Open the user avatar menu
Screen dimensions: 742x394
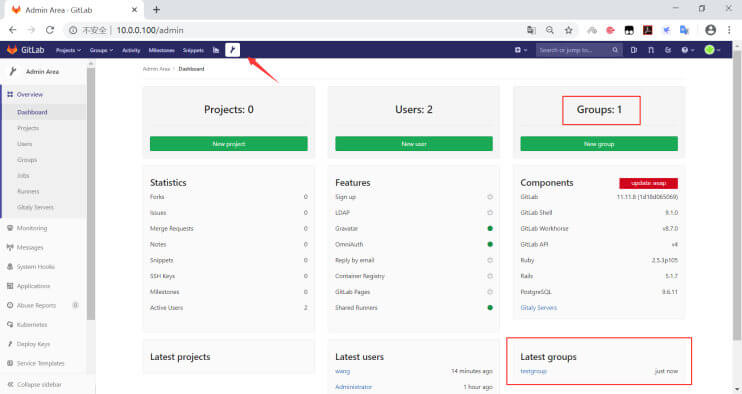712,50
